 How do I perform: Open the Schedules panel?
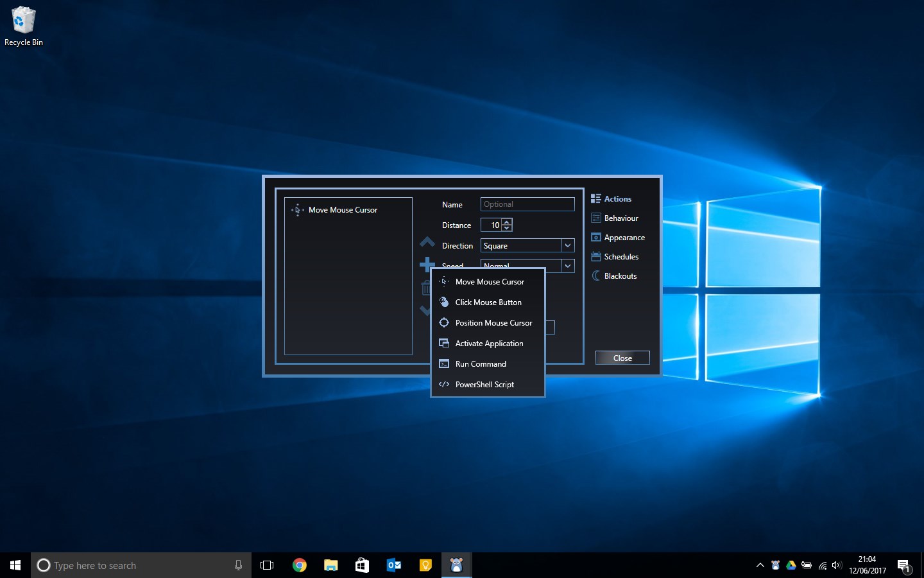[x=620, y=256]
